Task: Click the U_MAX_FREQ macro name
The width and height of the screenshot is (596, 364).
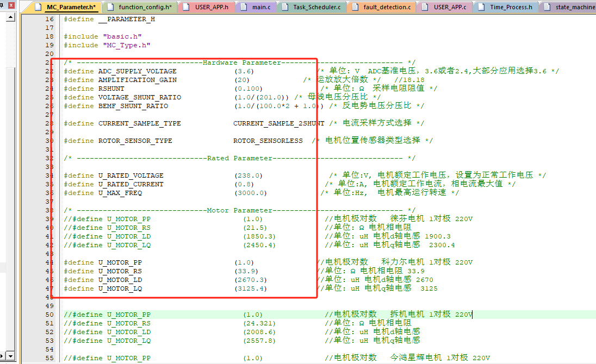Action: coord(120,193)
